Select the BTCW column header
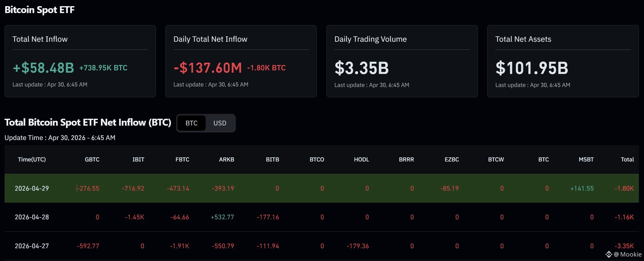The height and width of the screenshot is (261, 644). 496,159
